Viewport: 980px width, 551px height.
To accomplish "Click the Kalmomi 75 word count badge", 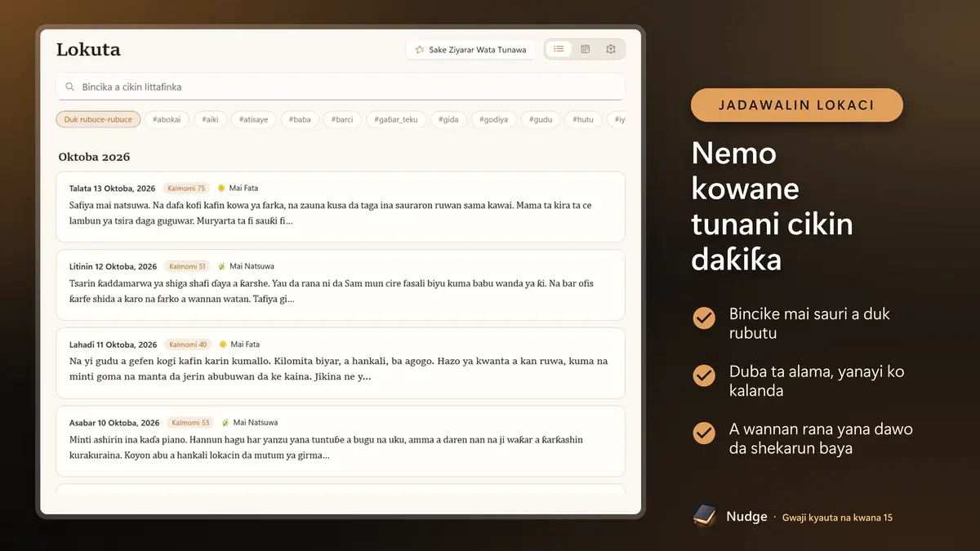I will point(187,189).
